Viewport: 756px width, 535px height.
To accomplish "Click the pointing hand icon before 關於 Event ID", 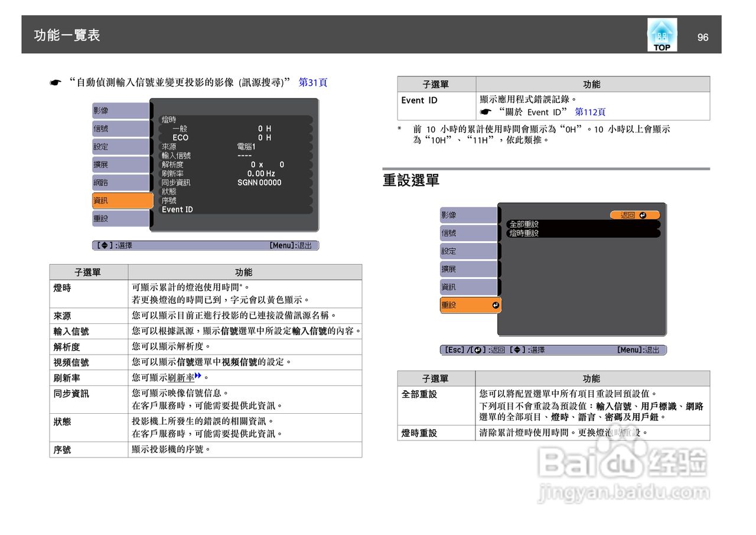I will click(485, 112).
